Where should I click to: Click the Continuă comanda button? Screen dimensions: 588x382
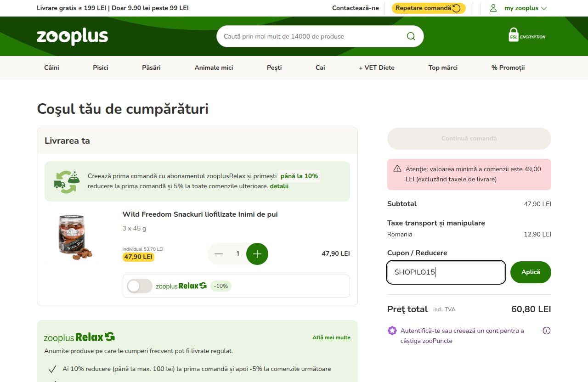click(x=469, y=138)
